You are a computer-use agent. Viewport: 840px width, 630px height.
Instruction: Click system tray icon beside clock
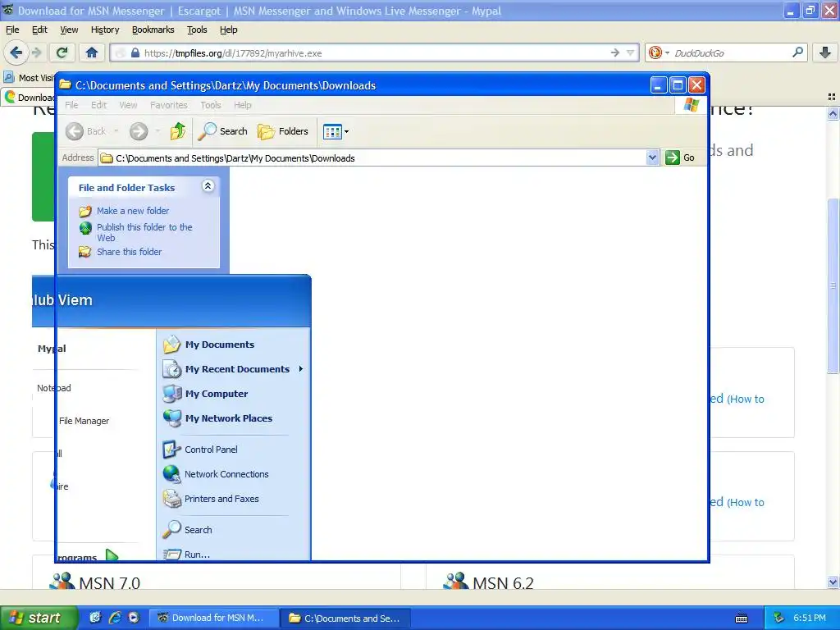click(x=779, y=618)
